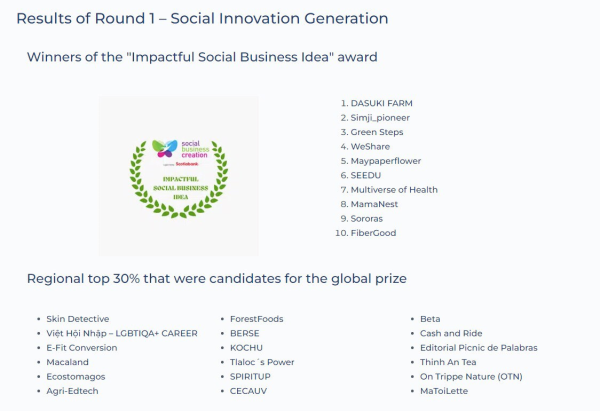Click the Social Business Creation butterfly logo
The width and height of the screenshot is (600, 411).
tap(165, 148)
